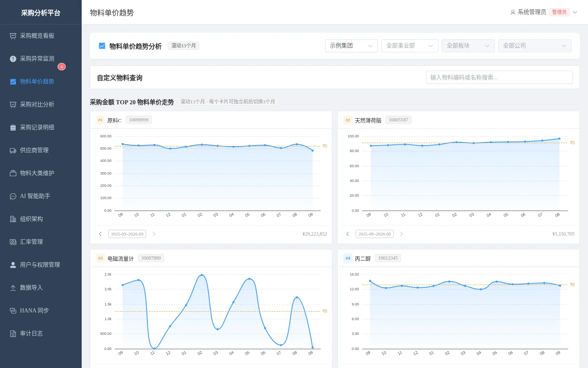Click the 物料大类维护 box icon

[13, 173]
